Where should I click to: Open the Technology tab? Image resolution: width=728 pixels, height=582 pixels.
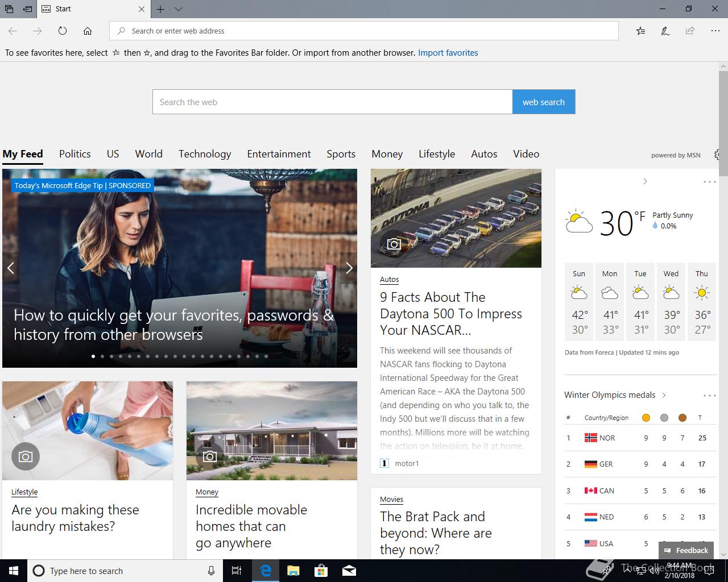pos(205,154)
